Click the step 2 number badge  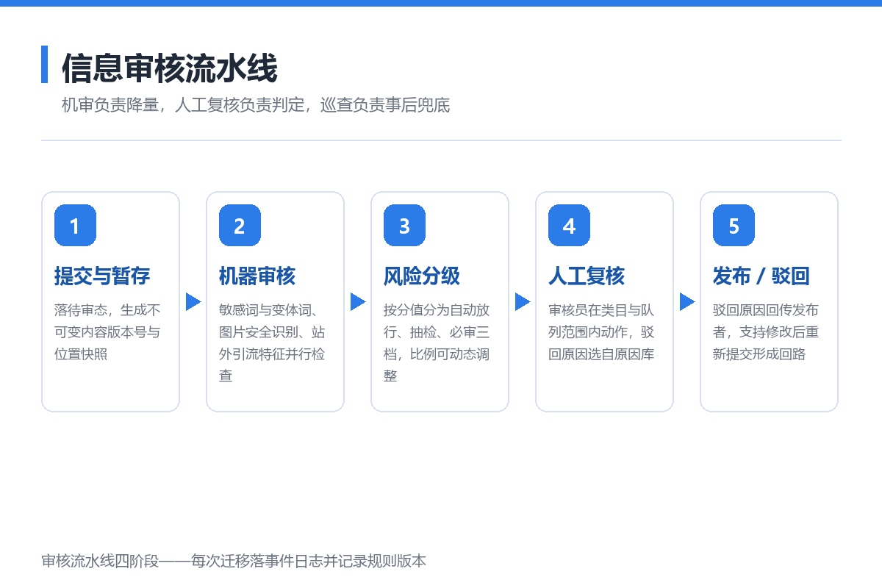pyautogui.click(x=240, y=226)
